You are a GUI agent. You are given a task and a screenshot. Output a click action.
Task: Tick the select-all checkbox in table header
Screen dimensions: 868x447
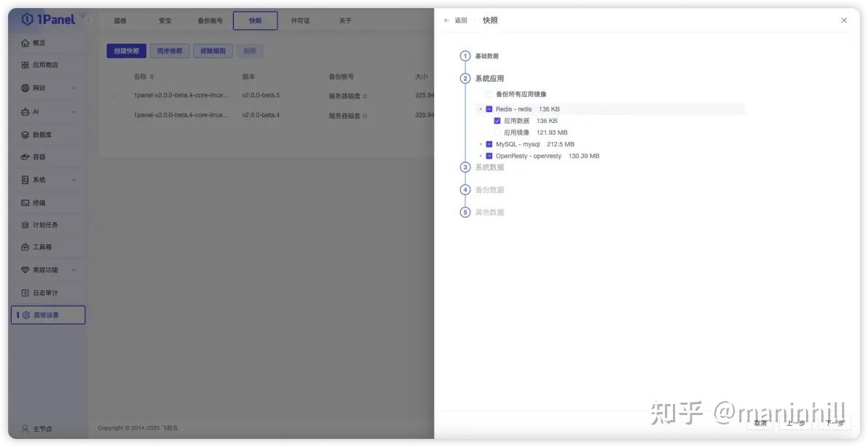point(115,77)
